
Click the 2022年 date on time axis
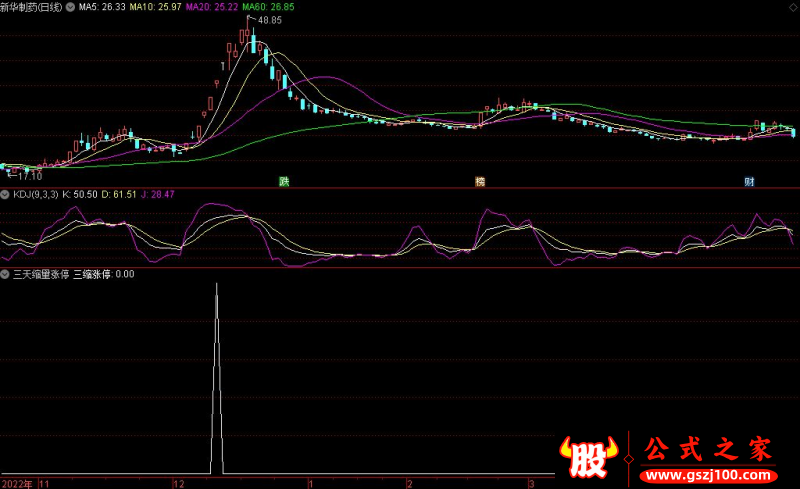coord(17,482)
